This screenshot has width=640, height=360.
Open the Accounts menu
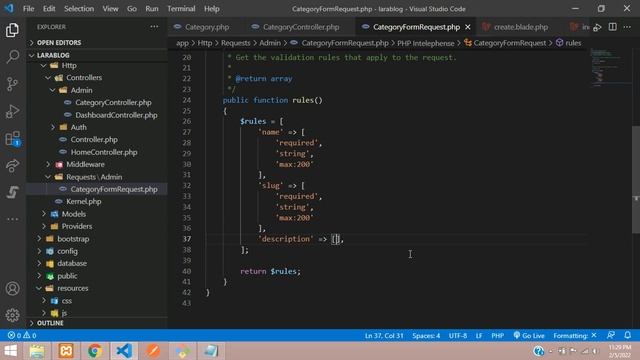12,289
